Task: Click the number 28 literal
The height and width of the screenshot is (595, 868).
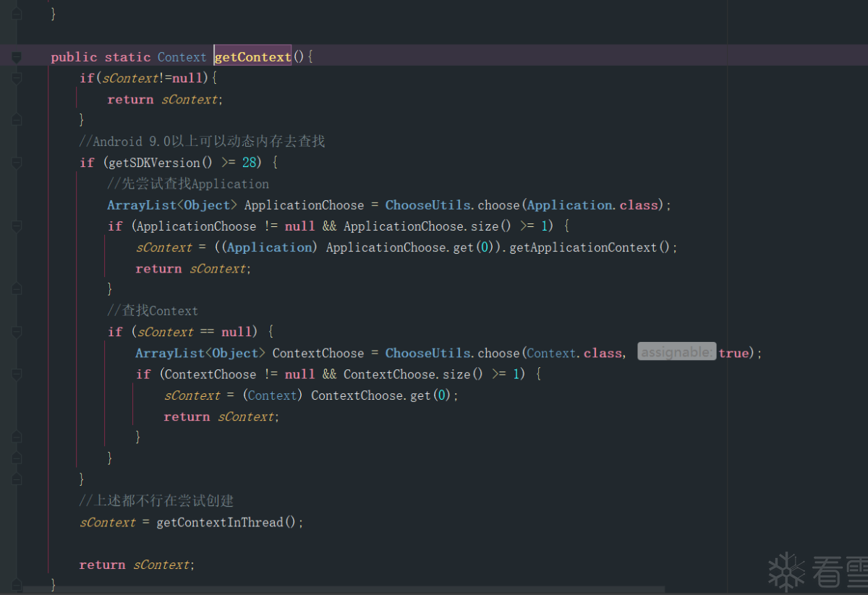Action: (250, 163)
